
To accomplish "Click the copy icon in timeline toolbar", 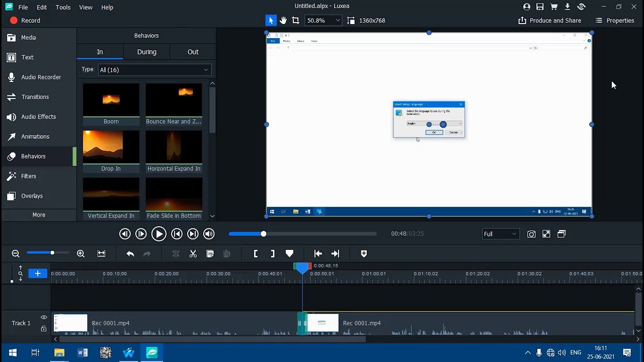I will (210, 254).
